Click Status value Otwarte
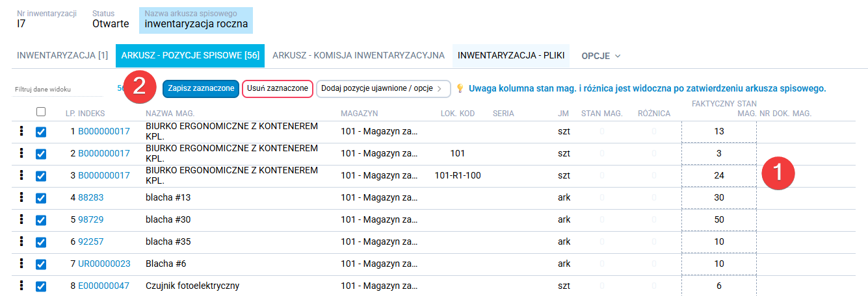This screenshot has height=296, width=868. pos(111,24)
